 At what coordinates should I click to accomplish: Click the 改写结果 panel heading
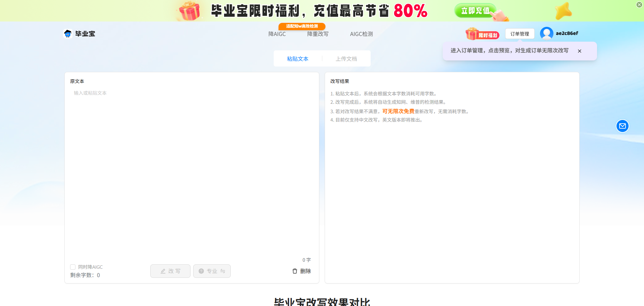pos(340,81)
